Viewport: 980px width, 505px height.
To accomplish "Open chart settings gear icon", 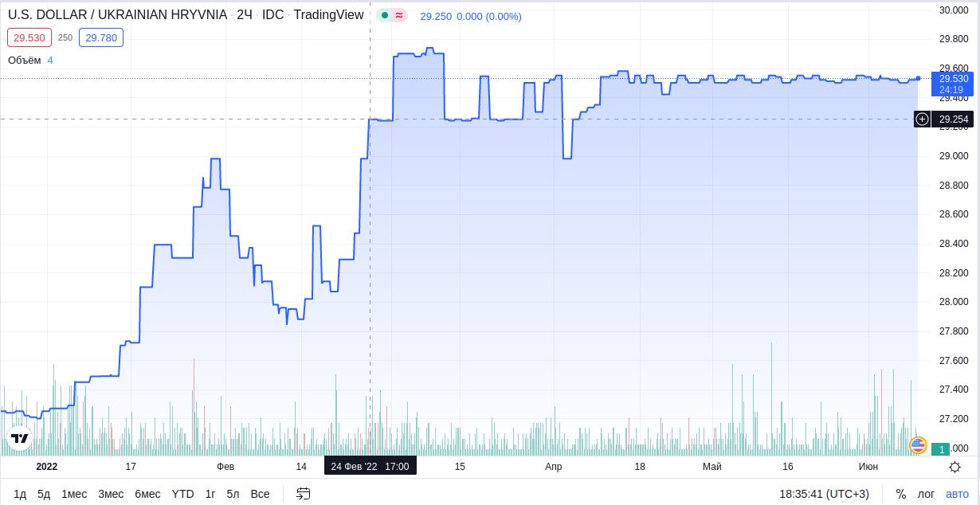I will 955,467.
